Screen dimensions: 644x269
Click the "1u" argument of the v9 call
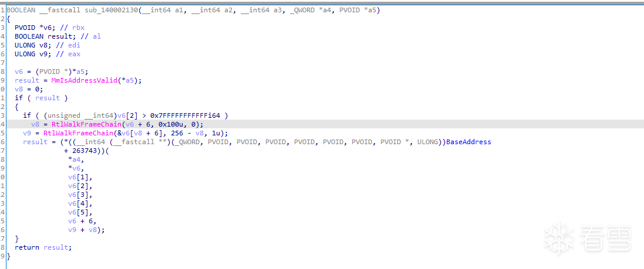[215, 133]
